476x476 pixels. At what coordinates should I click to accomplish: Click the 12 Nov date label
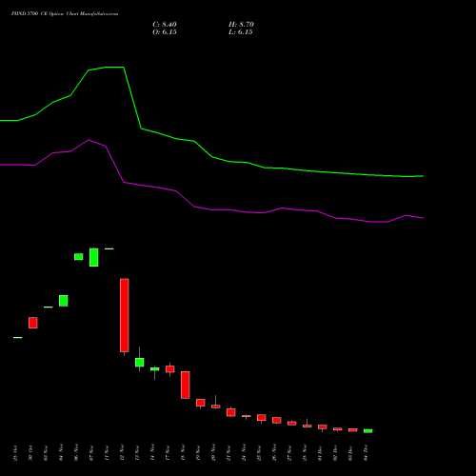coord(122,453)
